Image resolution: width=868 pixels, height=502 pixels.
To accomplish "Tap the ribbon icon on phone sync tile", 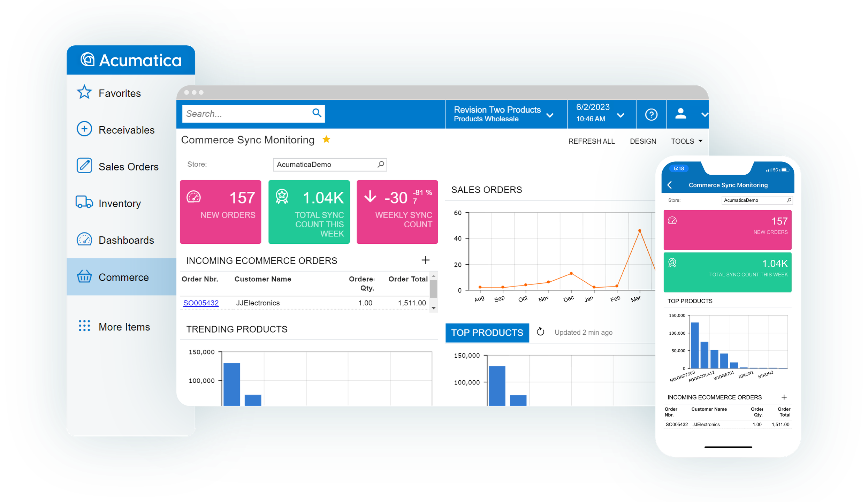I will click(x=672, y=263).
